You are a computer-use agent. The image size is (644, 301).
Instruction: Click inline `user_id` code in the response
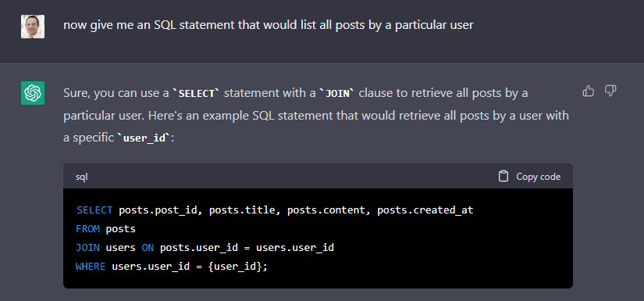[x=144, y=138]
